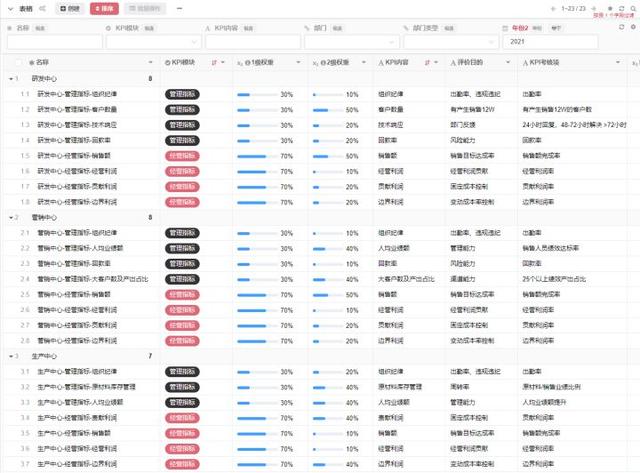Click the 经营指标 badge in row 1.5
This screenshot has height=473, width=640.
click(182, 156)
